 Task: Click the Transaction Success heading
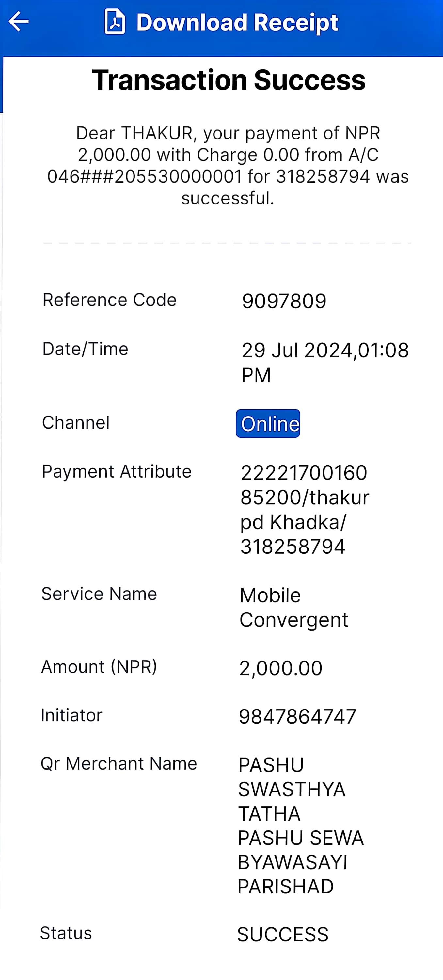pyautogui.click(x=229, y=80)
